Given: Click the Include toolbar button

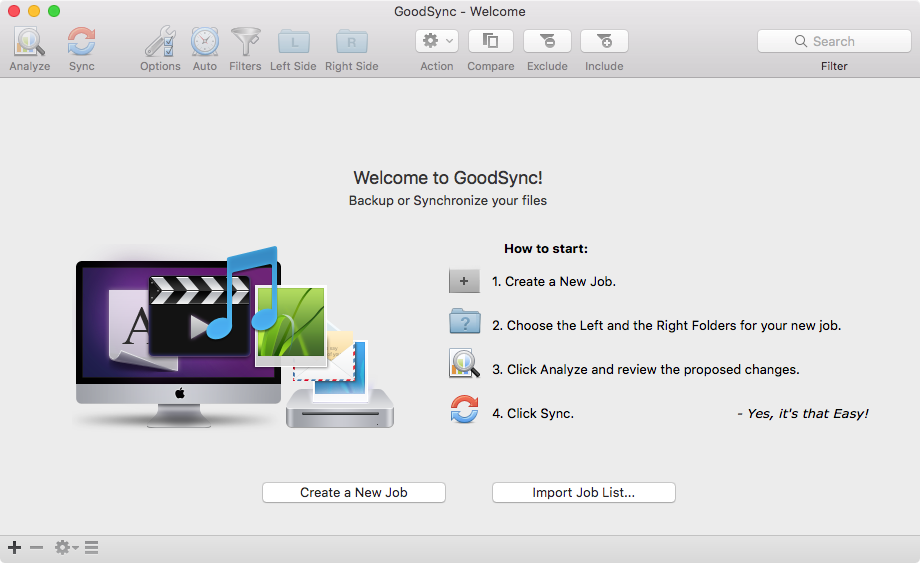Looking at the screenshot, I should [x=604, y=41].
